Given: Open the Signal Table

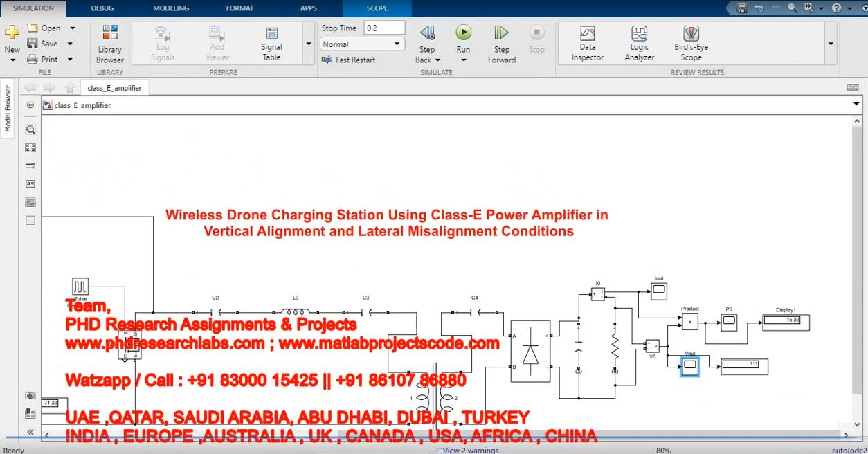Looking at the screenshot, I should click(x=271, y=44).
